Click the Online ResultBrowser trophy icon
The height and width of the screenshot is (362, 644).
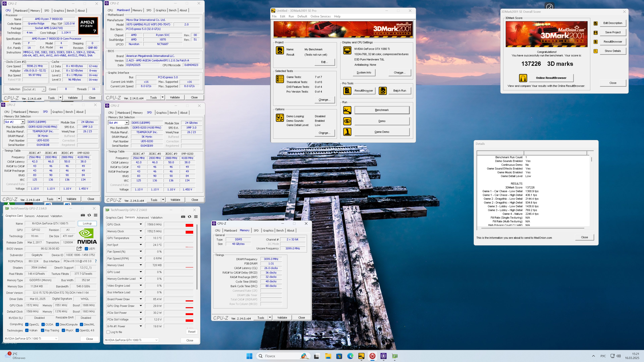pyautogui.click(x=523, y=78)
